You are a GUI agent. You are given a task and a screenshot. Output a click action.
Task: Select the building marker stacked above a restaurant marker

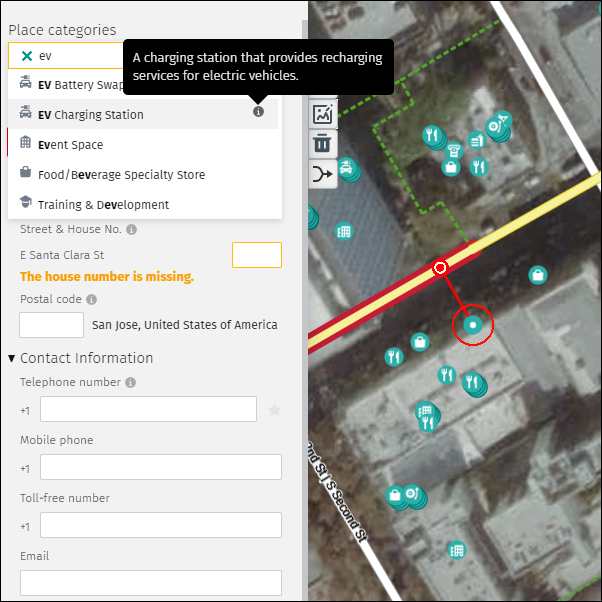426,412
